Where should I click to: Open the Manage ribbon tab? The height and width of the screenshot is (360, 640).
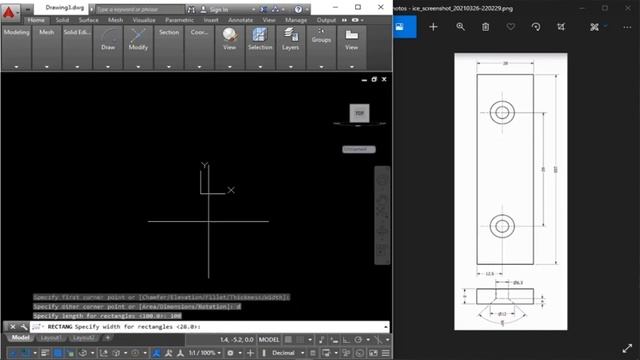point(296,20)
